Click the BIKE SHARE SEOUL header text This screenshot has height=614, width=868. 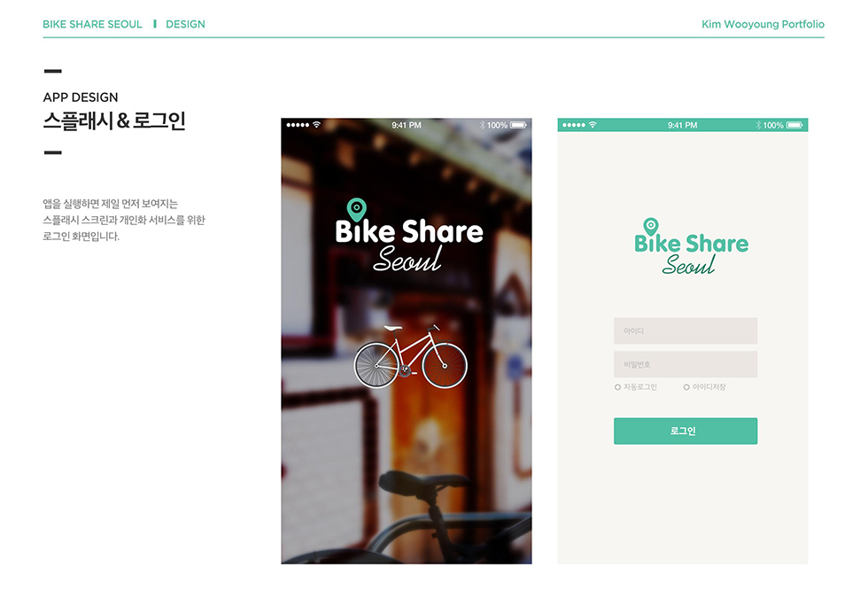point(92,24)
